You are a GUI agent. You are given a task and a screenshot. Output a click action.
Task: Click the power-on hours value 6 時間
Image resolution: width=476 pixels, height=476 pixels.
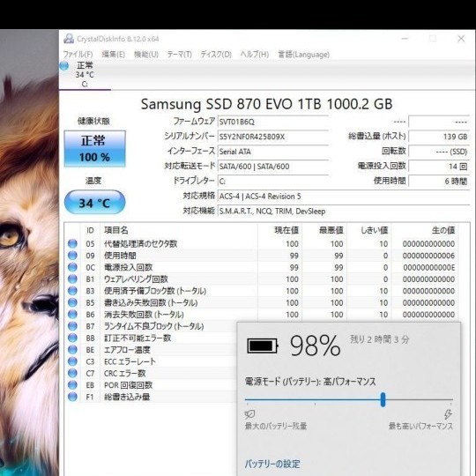439,182
